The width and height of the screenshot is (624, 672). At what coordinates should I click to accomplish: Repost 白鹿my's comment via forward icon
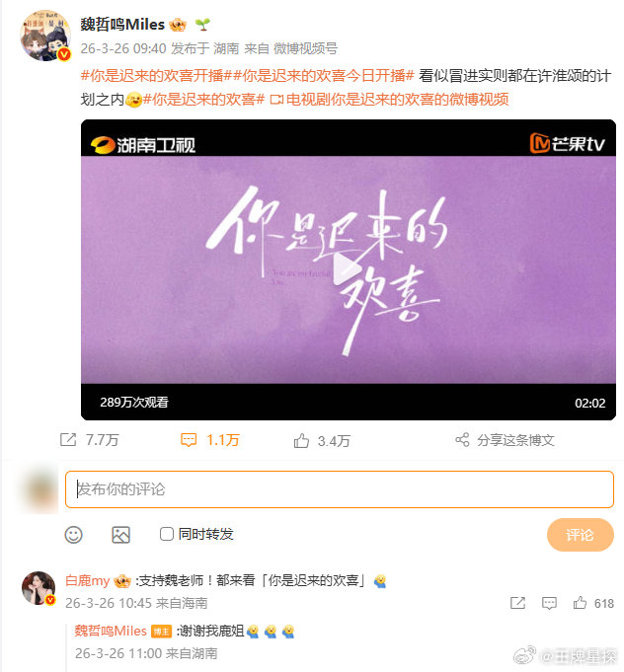click(x=518, y=603)
